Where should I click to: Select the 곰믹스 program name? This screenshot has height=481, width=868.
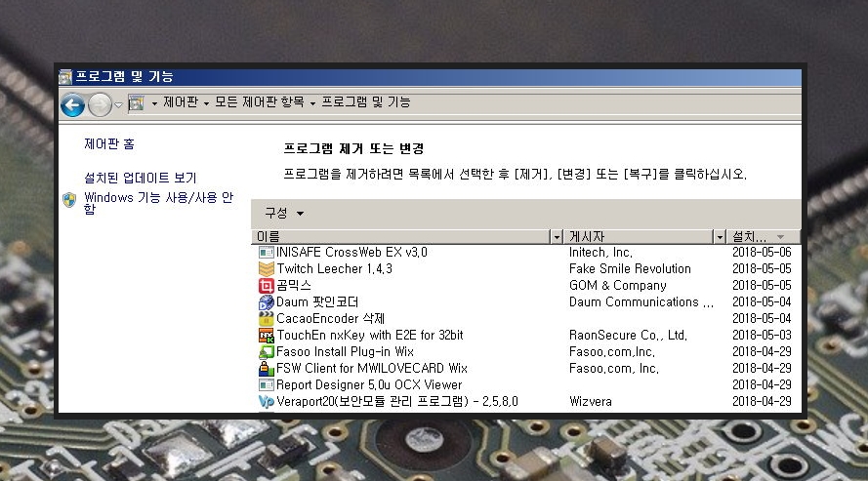(x=293, y=286)
